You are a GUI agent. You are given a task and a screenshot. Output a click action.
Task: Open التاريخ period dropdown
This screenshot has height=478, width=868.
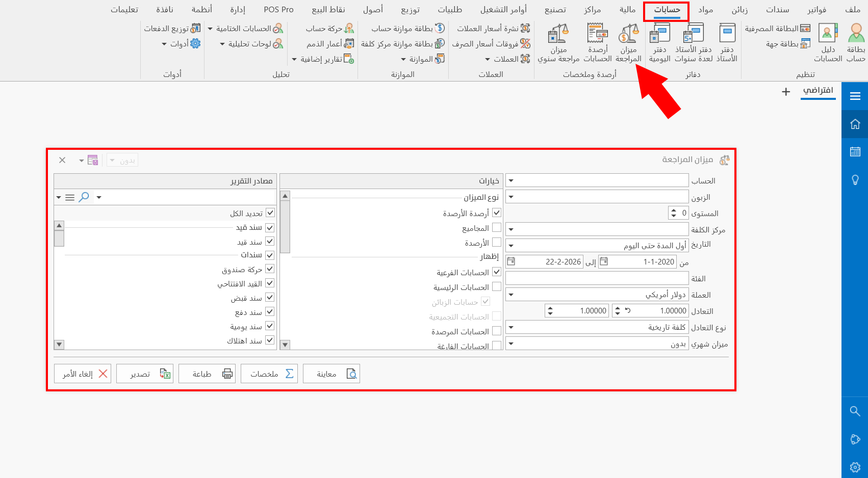[x=511, y=246]
